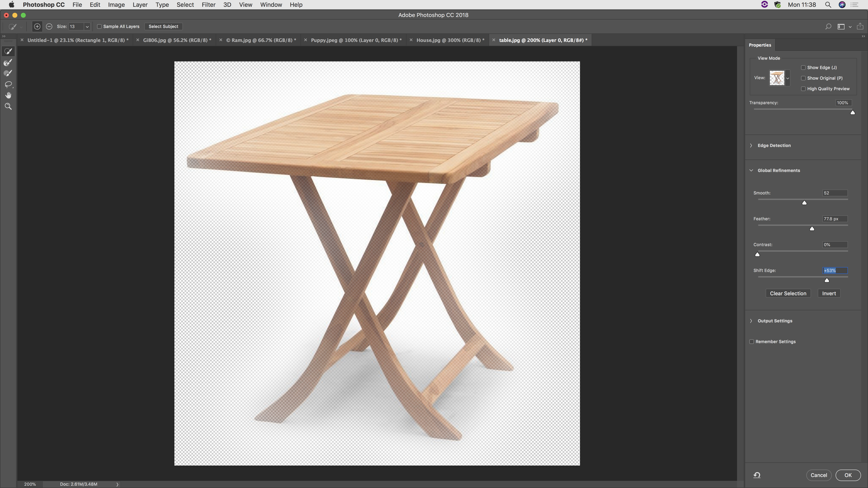Image resolution: width=868 pixels, height=488 pixels.
Task: Click the Reset workspace undo arrow icon
Action: (x=757, y=475)
